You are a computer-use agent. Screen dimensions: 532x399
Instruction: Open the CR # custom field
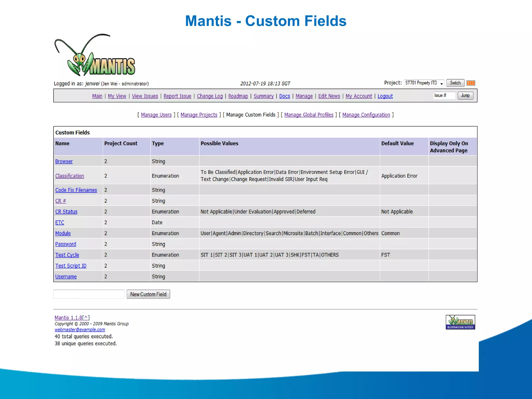[x=61, y=201]
